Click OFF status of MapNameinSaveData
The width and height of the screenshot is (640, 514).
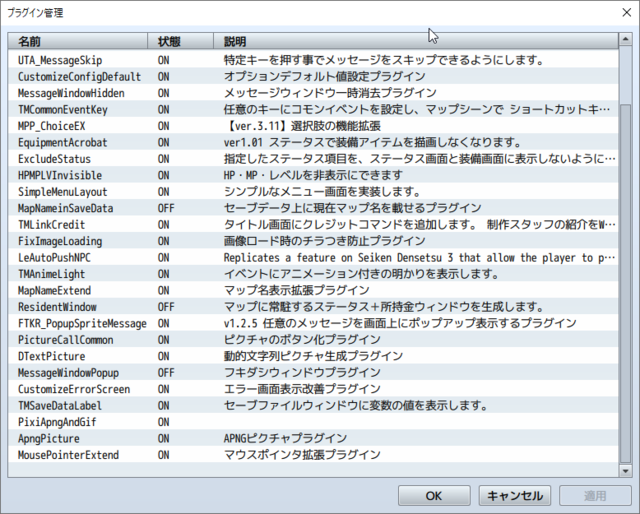point(166,208)
